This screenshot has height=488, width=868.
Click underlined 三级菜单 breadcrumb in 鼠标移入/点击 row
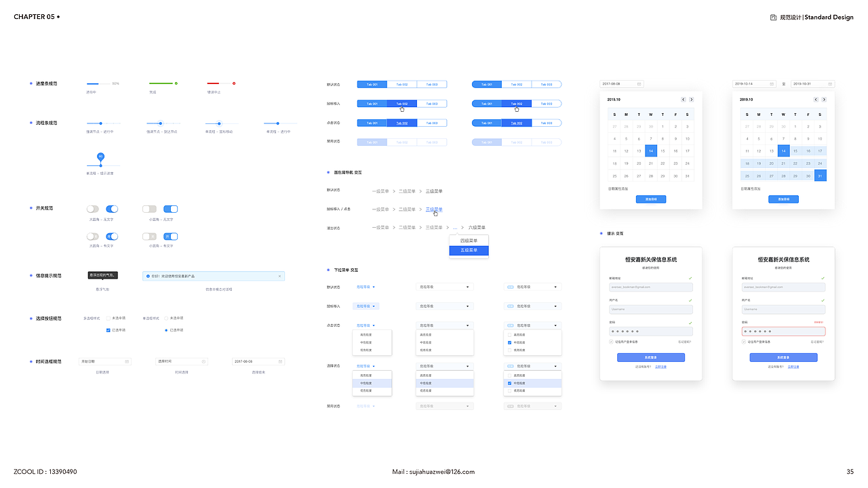click(x=434, y=209)
